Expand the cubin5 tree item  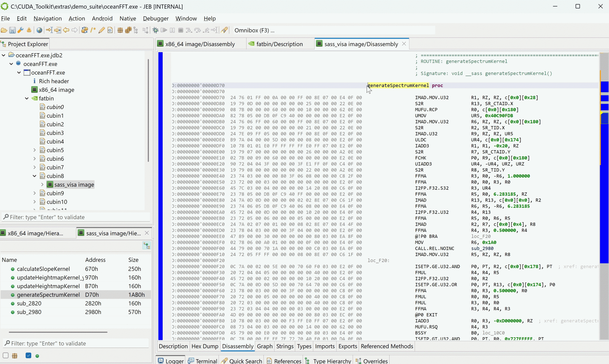pos(35,150)
